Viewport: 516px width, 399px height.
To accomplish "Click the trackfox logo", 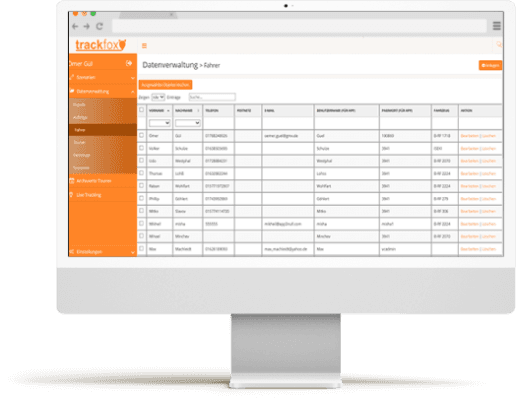I will click(101, 45).
